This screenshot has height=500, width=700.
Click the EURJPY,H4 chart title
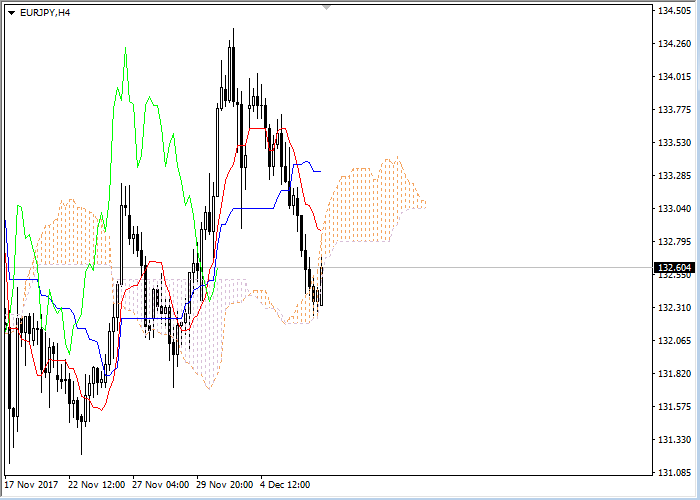tap(45, 12)
